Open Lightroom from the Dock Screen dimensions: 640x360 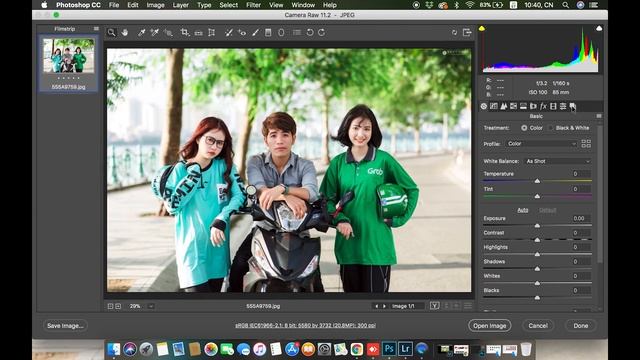click(x=405, y=349)
